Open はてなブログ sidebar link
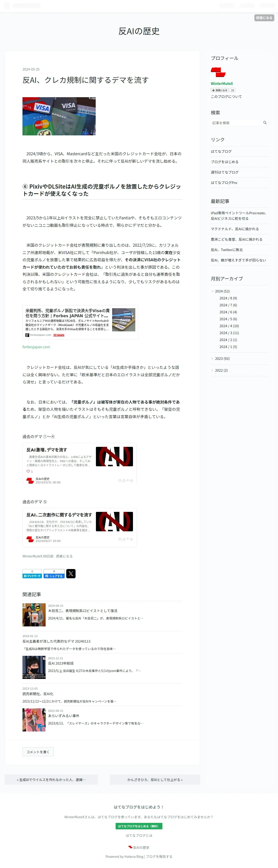The width and height of the screenshot is (278, 868). [x=221, y=151]
